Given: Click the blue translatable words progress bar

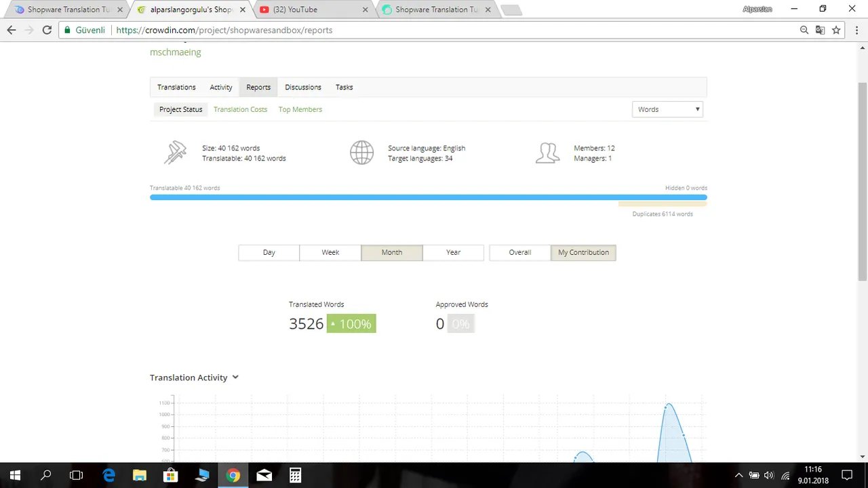Looking at the screenshot, I should click(x=429, y=197).
